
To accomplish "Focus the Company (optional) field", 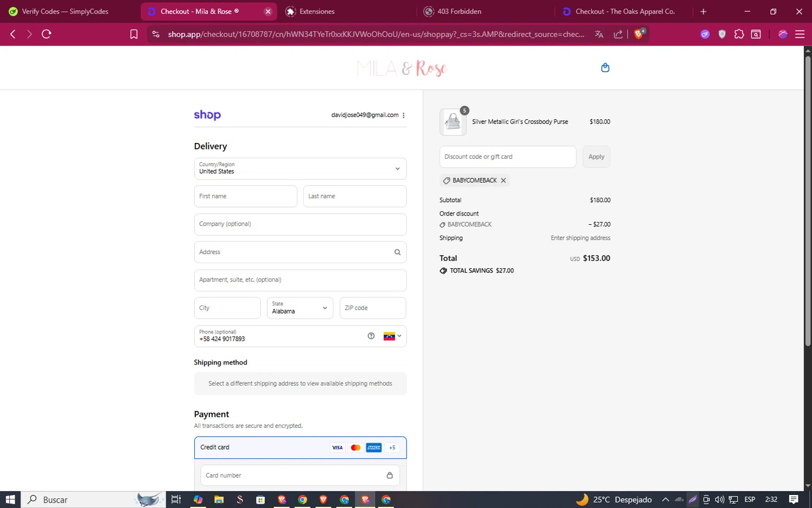I will pyautogui.click(x=300, y=224).
